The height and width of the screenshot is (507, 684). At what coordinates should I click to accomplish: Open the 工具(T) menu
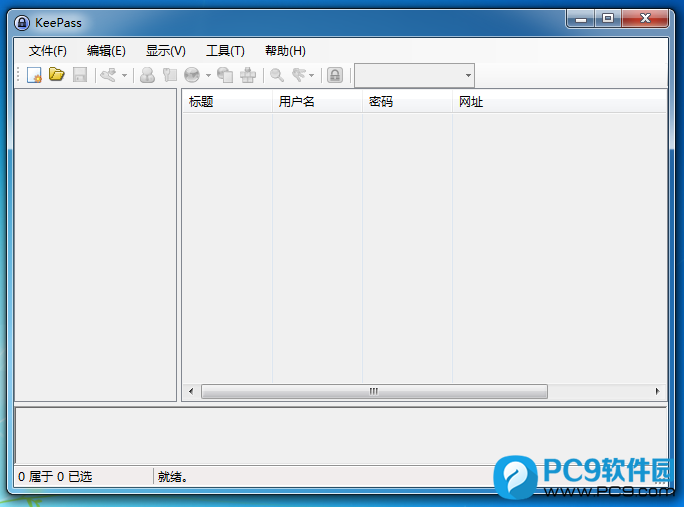point(225,51)
